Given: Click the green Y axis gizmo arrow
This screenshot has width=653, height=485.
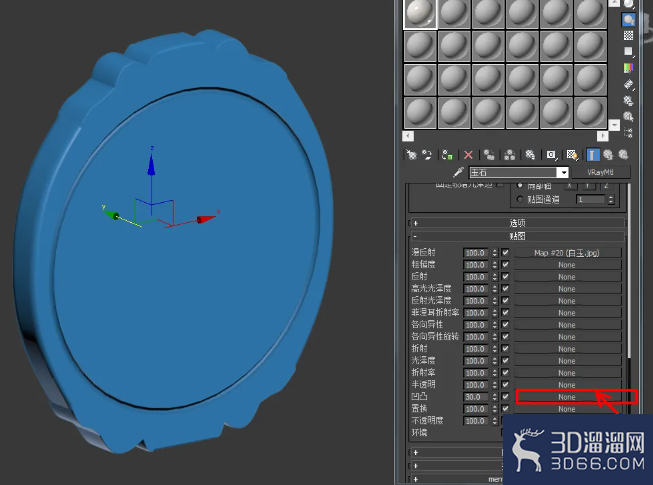Looking at the screenshot, I should pyautogui.click(x=112, y=215).
